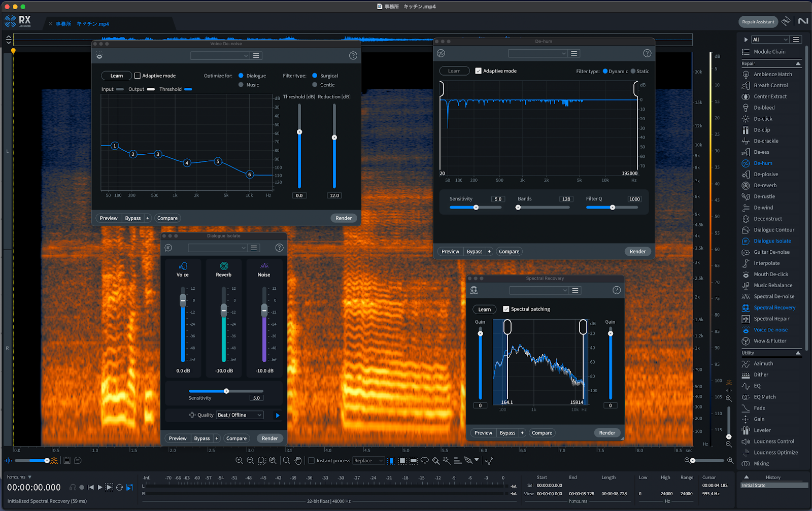Choose Music optimize option

point(241,85)
